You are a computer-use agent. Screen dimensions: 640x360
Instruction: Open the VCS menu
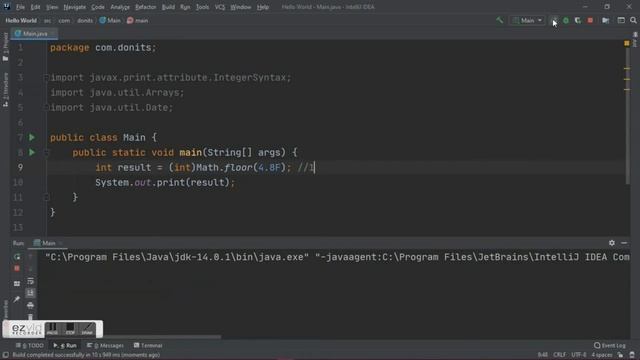[x=220, y=7]
